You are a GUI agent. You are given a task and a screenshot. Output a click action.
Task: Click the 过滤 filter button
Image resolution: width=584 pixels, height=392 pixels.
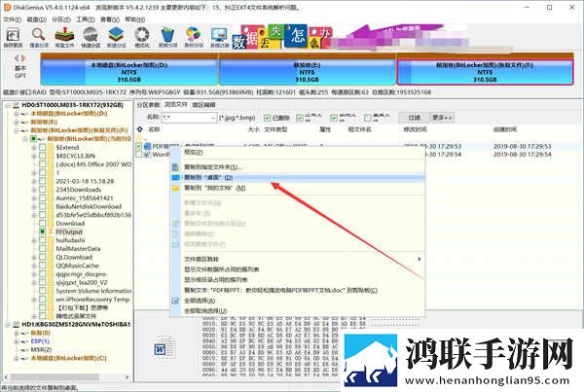pyautogui.click(x=414, y=118)
